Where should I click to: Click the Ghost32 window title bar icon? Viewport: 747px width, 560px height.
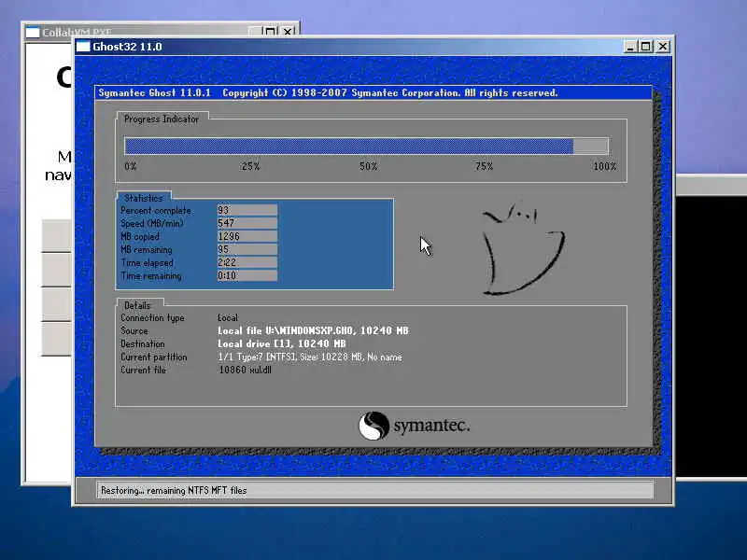[83, 46]
